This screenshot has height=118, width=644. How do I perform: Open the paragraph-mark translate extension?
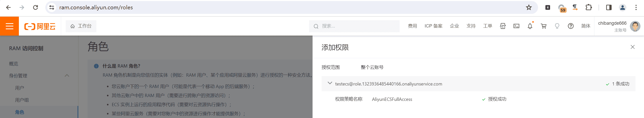pos(575,8)
